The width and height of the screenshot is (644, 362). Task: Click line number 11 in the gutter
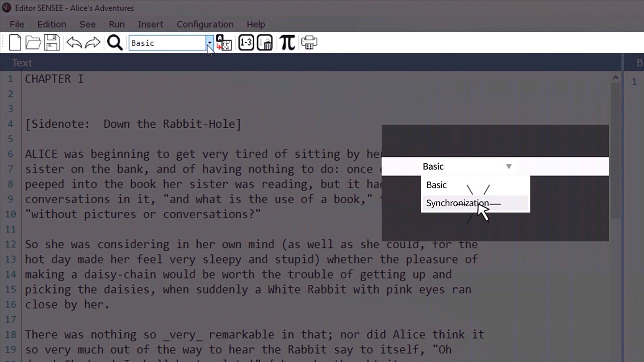(11, 229)
